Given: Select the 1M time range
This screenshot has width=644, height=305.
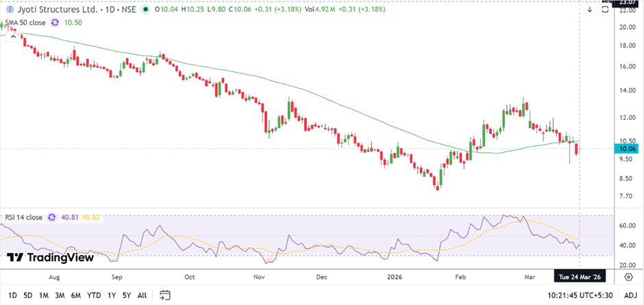Looking at the screenshot, I should point(43,295).
